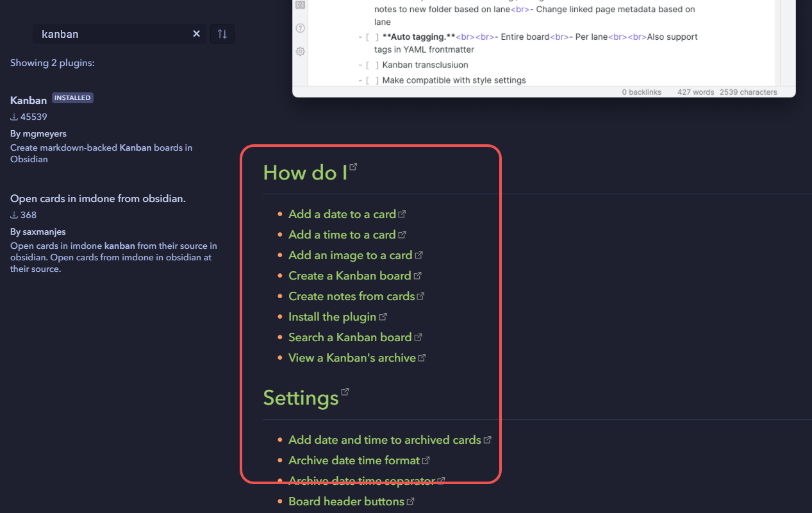Open 'Archive date time format' link
The image size is (812, 513).
[353, 460]
